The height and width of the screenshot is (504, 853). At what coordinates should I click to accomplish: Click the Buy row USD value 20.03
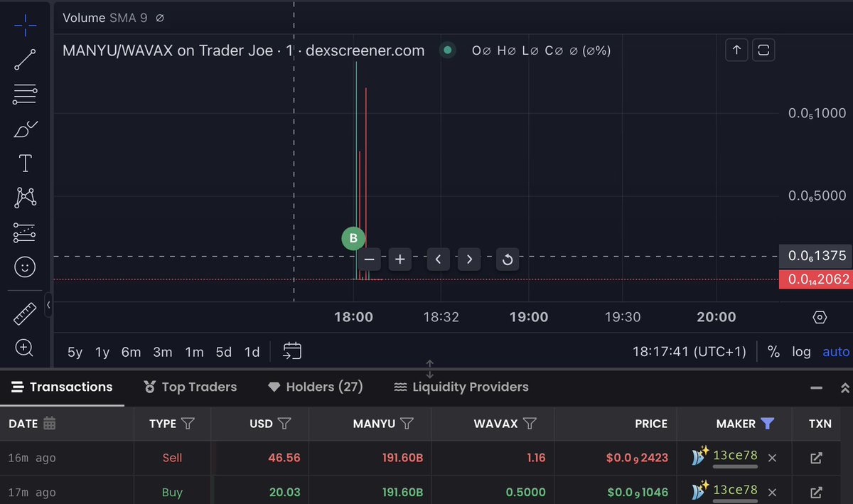pos(284,492)
